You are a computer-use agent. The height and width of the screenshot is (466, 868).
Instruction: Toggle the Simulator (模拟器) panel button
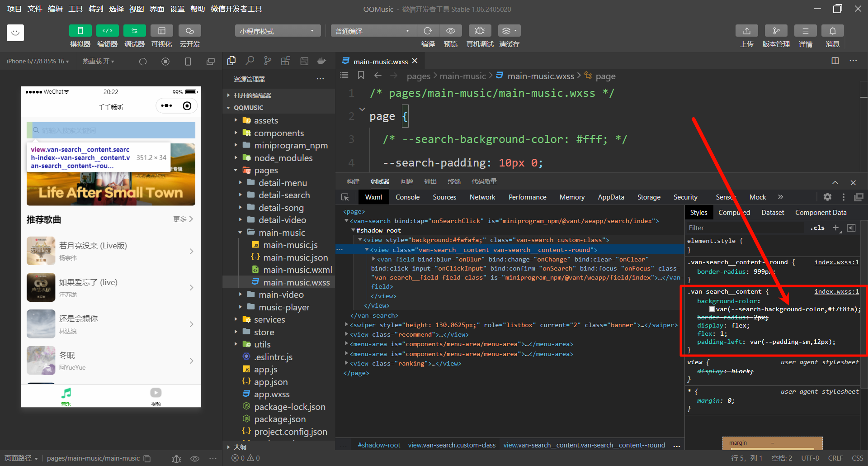point(80,31)
